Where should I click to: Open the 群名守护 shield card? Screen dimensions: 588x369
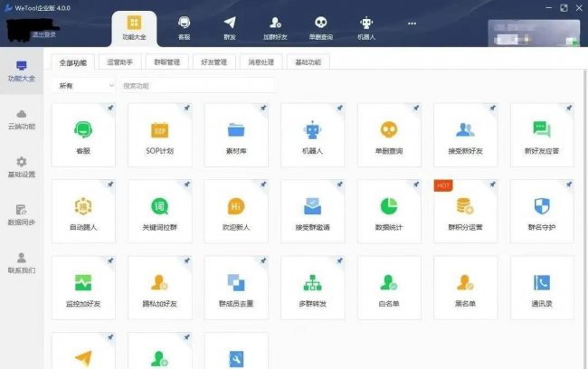tap(542, 212)
